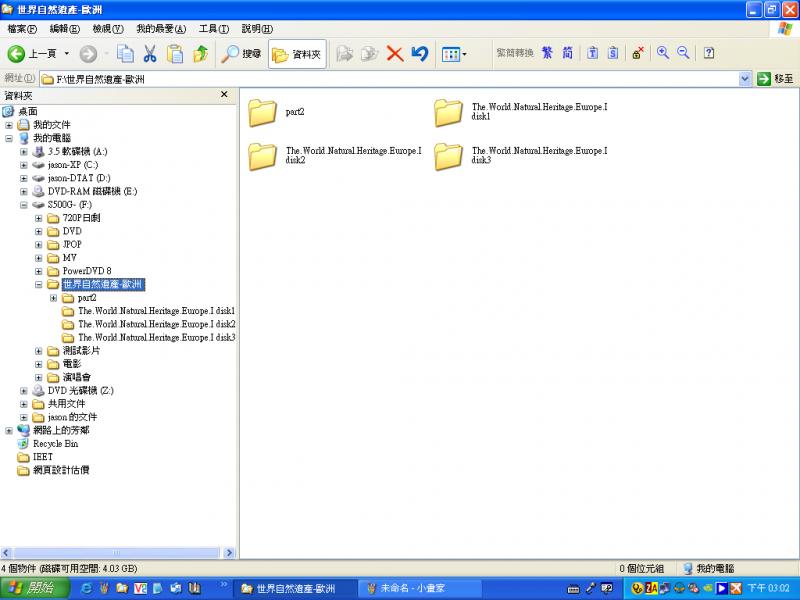Click the Up one folder icon
The width and height of the screenshot is (800, 600).
coord(200,53)
